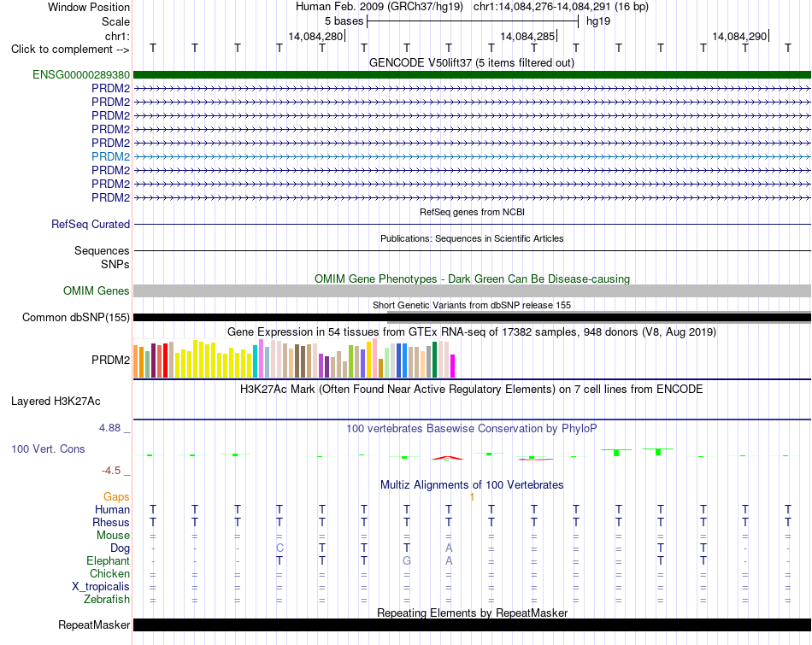
Task: Open GENCODE V50lift37 track title
Action: [471, 62]
